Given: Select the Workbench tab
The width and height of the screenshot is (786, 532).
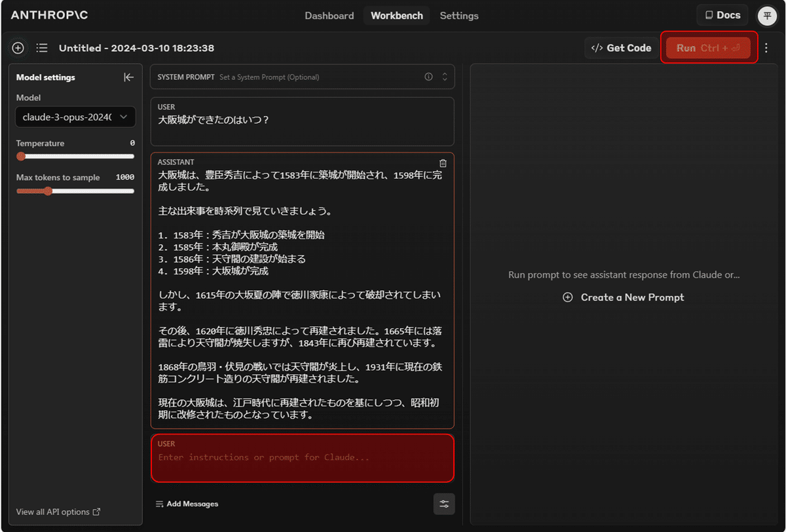Looking at the screenshot, I should point(397,16).
